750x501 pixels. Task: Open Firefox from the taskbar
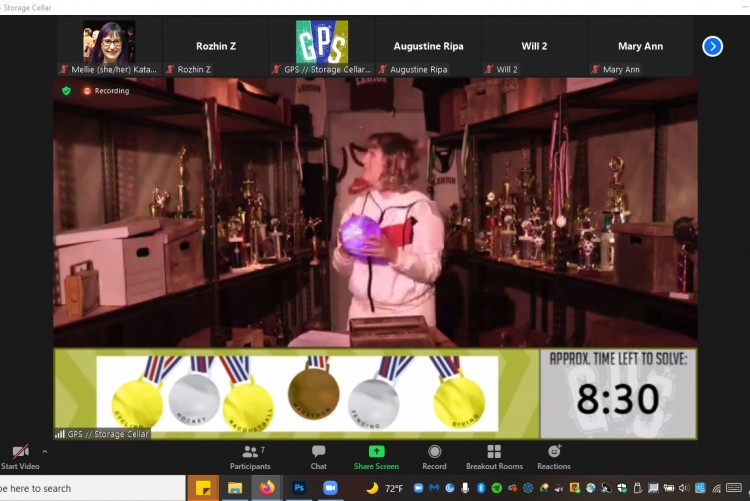coord(266,488)
